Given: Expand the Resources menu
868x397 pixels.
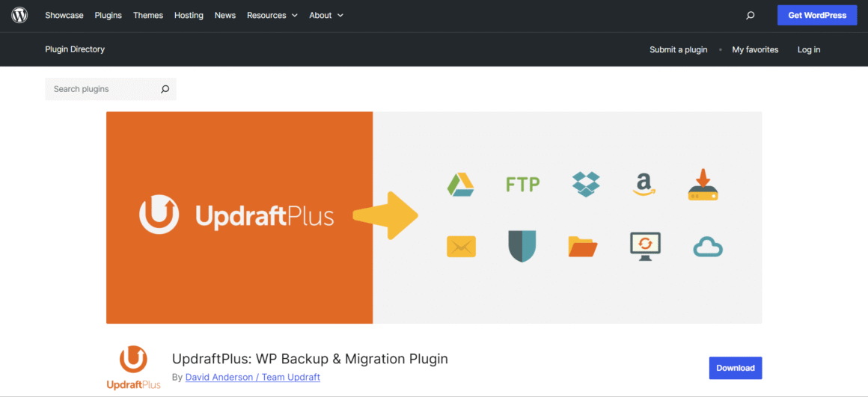Looking at the screenshot, I should tap(272, 16).
